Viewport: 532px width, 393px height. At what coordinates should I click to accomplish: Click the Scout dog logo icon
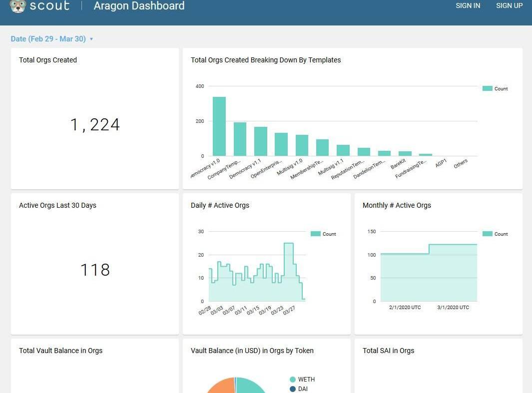click(17, 6)
